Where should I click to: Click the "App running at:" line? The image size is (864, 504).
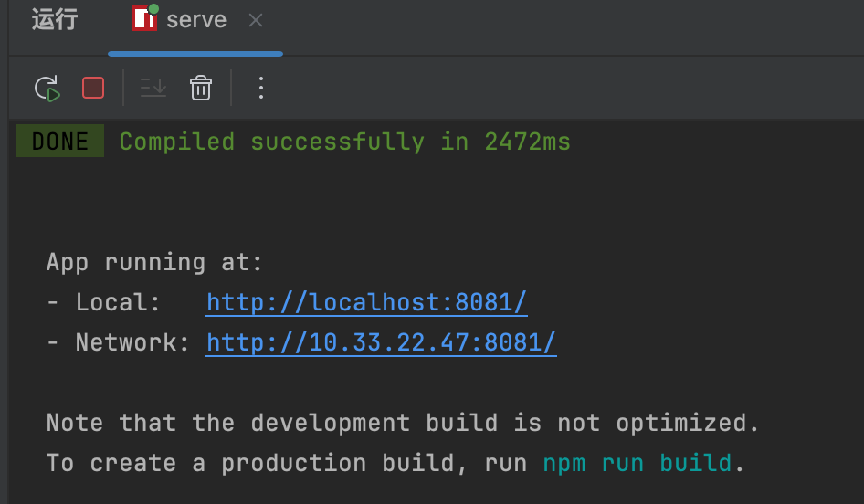154,263
